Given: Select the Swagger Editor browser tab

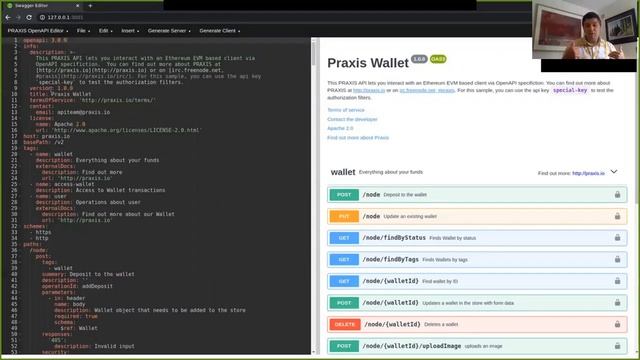Looking at the screenshot, I should 43,6.
